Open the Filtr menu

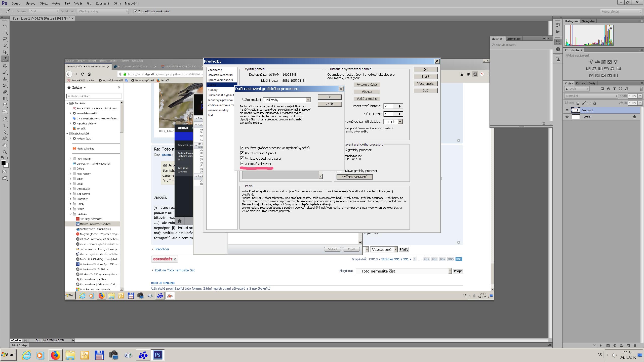(x=89, y=4)
